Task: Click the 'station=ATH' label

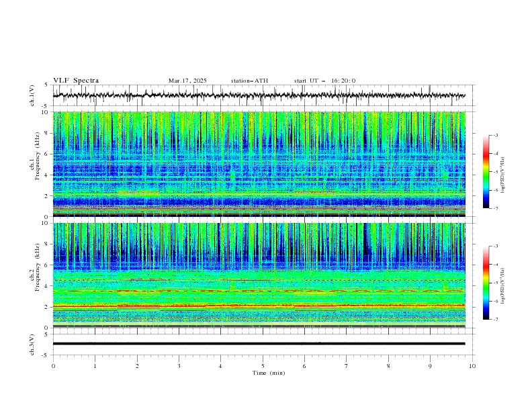Action: [249, 81]
